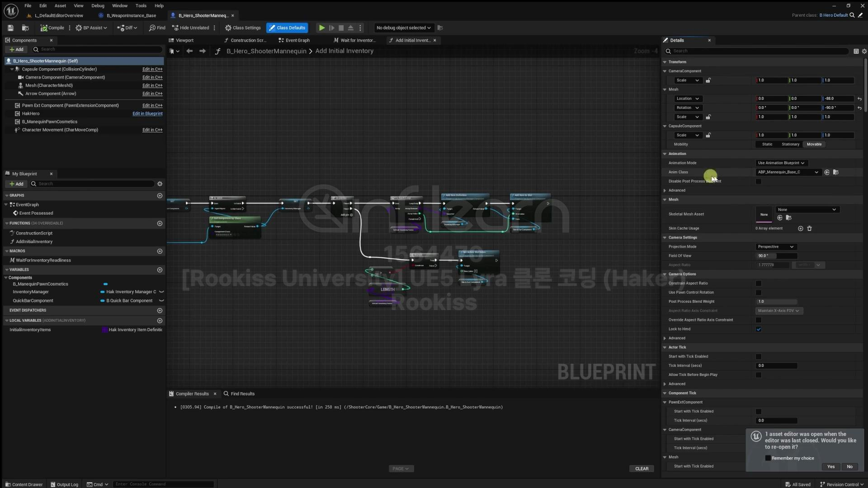This screenshot has height=488, width=868.
Task: Click the Save blueprint icon
Action: (x=10, y=28)
